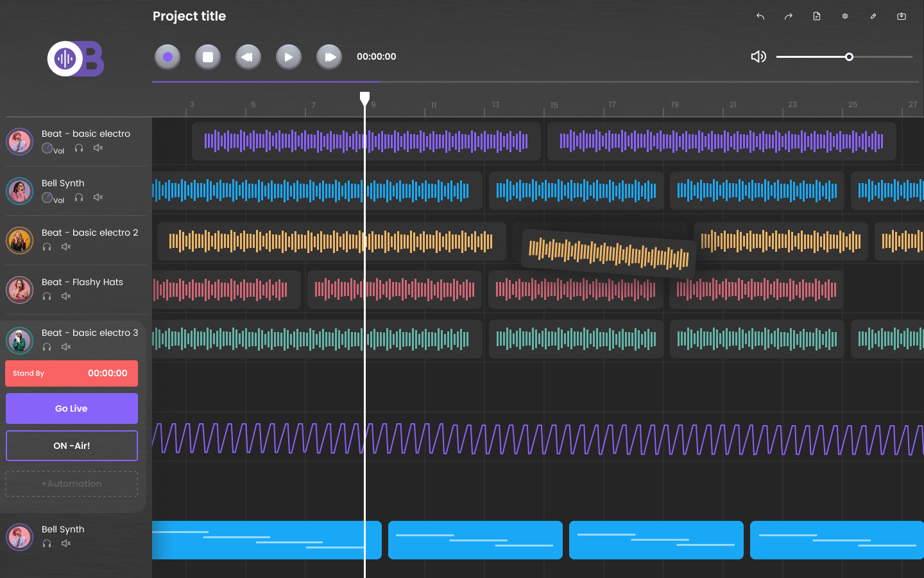Open the settings icon in top toolbar
Viewport: 924px width, 578px height.
pyautogui.click(x=845, y=17)
